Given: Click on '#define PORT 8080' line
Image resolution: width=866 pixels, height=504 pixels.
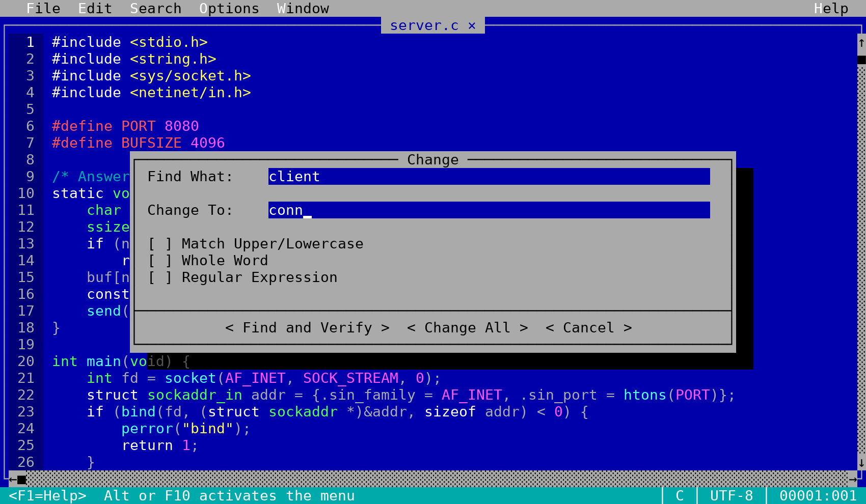Looking at the screenshot, I should pyautogui.click(x=125, y=126).
